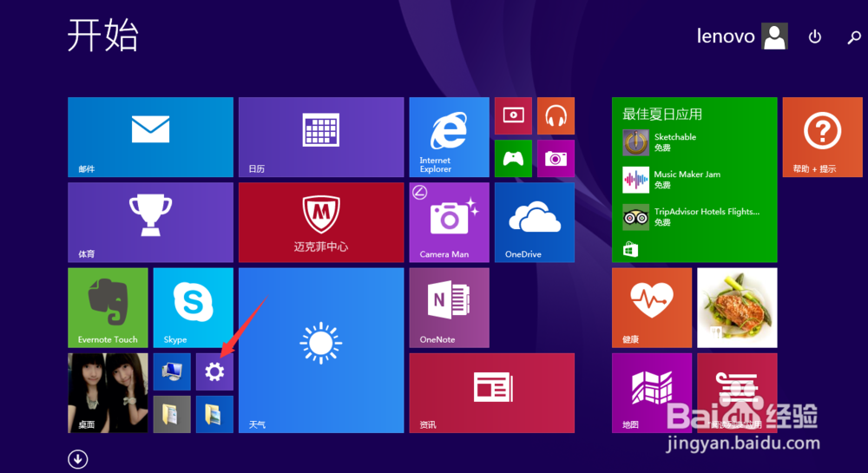Open the OneDrive tile
This screenshot has width=868, height=473.
click(x=534, y=222)
